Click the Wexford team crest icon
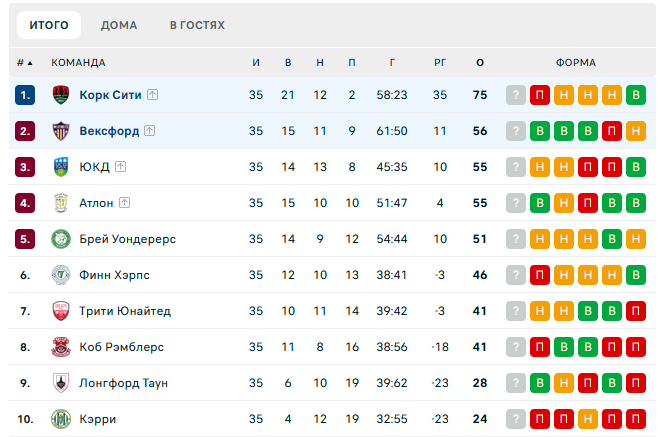 [60, 131]
